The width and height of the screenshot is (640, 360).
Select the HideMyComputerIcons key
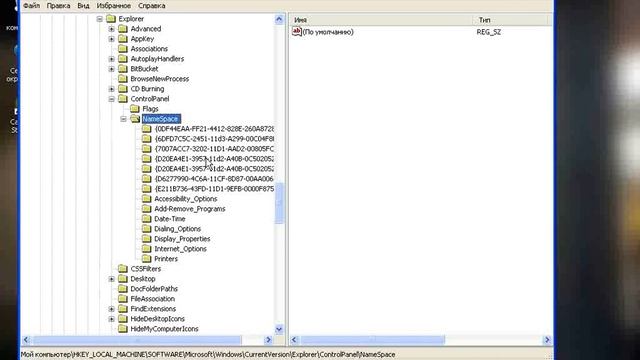[x=164, y=329]
